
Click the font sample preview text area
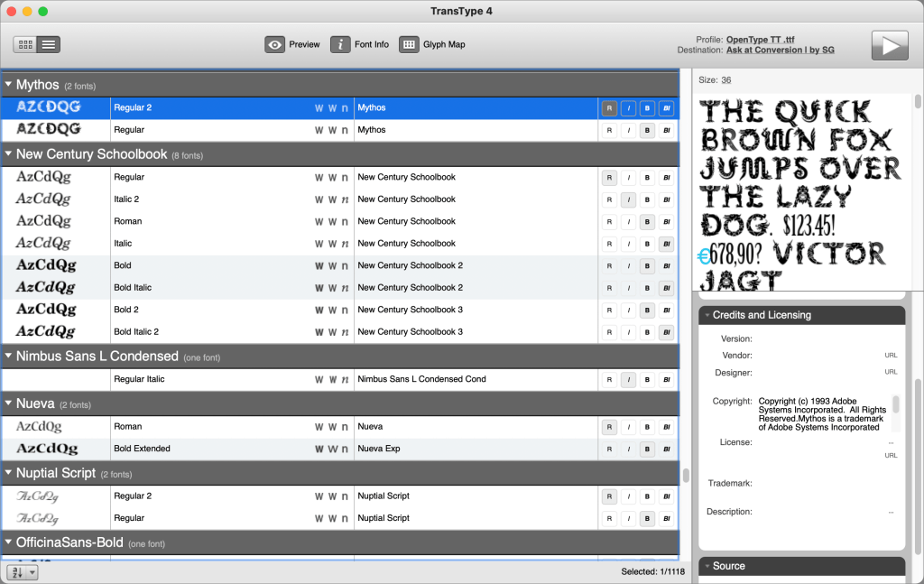coord(802,192)
